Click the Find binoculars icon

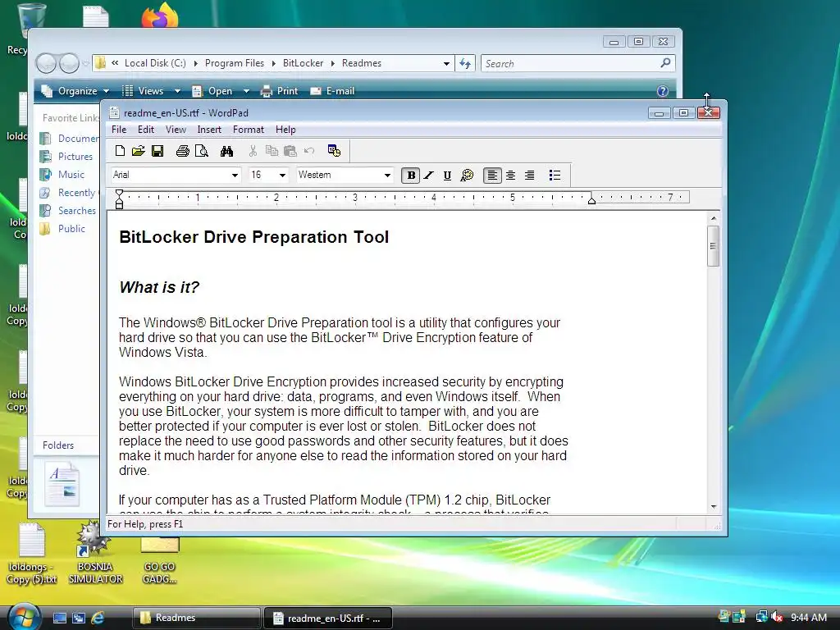(226, 151)
